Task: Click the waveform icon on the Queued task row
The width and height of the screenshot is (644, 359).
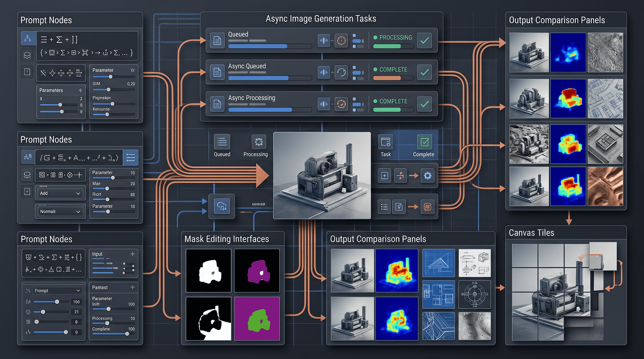Action: [324, 40]
